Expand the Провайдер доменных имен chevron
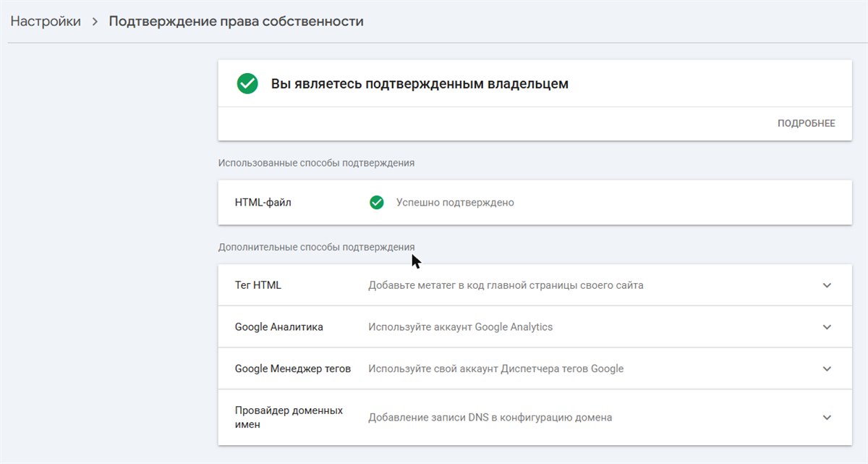Screen dimensions: 868x464 coord(827,418)
